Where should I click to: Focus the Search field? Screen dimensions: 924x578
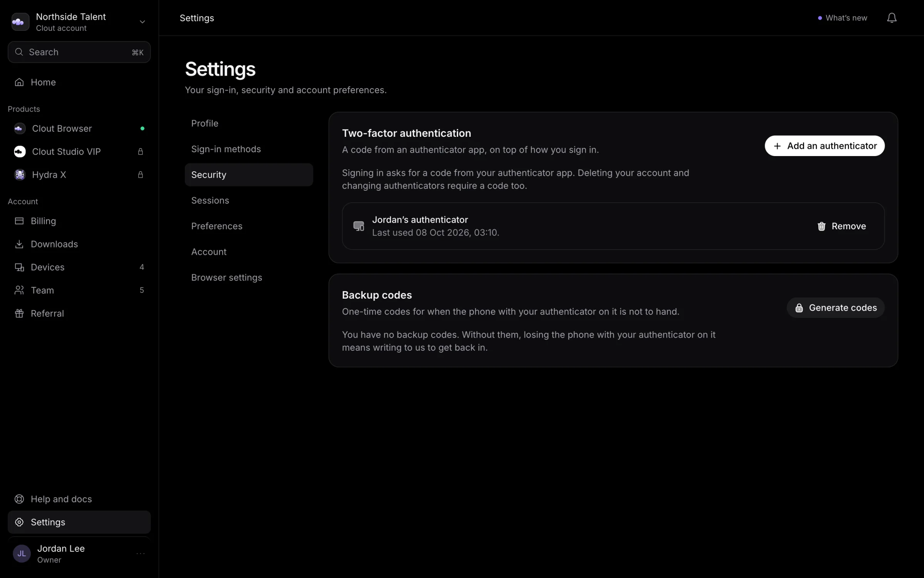tap(79, 52)
